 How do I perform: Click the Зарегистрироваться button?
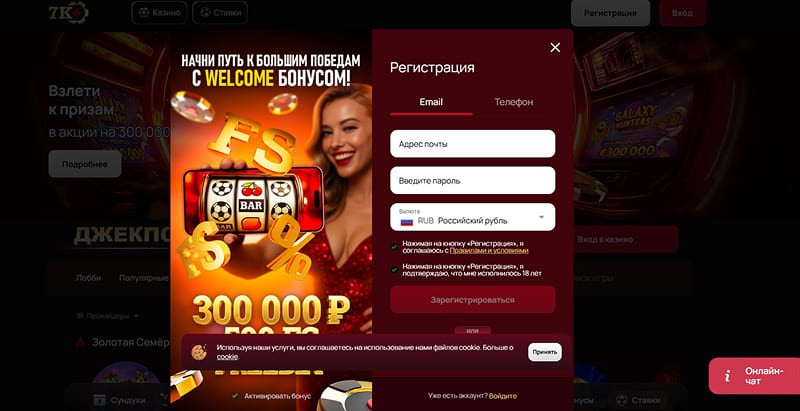click(473, 299)
